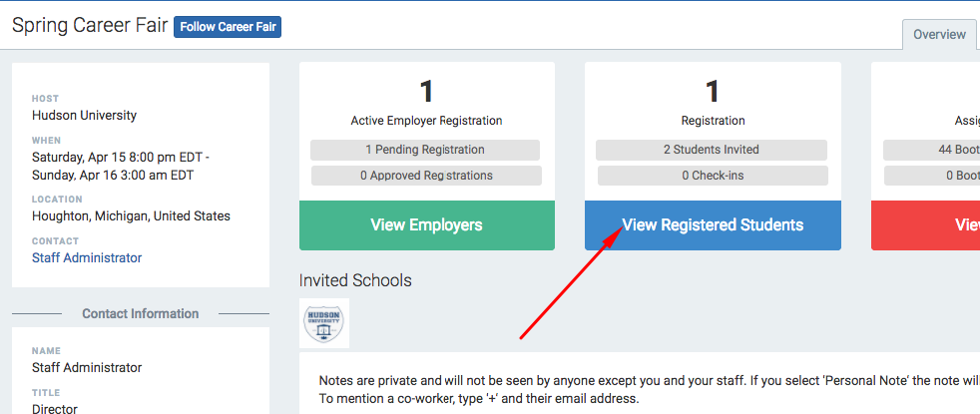This screenshot has width=980, height=414.
Task: Click the partially visible red View button
Action: click(926, 225)
